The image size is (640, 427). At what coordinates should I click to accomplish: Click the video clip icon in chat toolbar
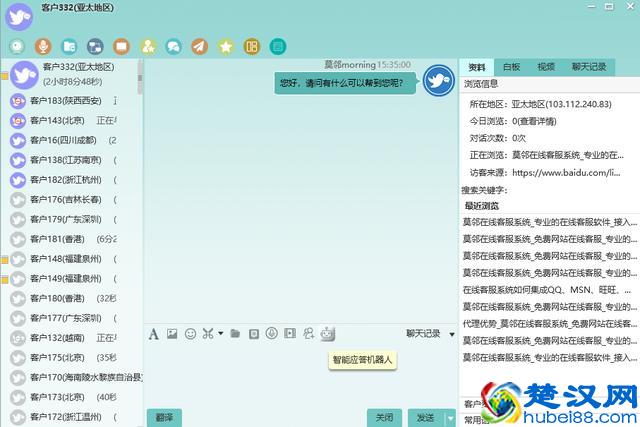(x=290, y=334)
